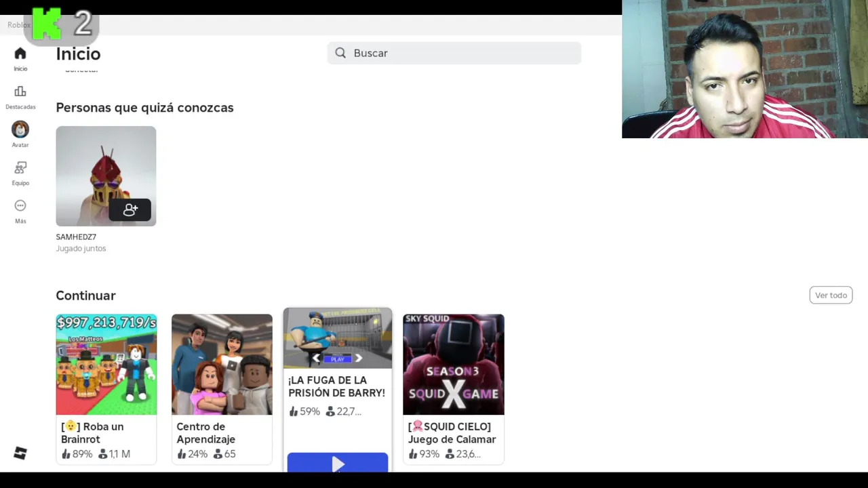Open Roba un Brainrot game thumbnail
The image size is (868, 488).
click(106, 364)
